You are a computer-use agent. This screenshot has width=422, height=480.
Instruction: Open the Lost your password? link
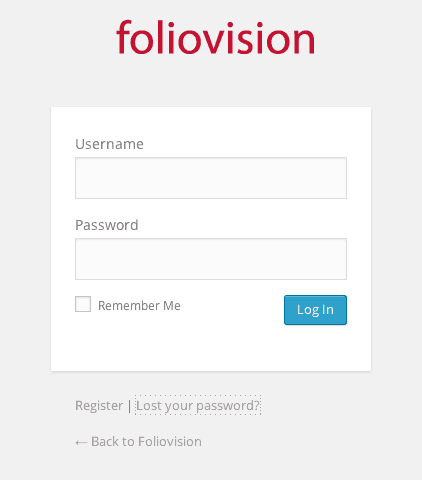pyautogui.click(x=198, y=405)
